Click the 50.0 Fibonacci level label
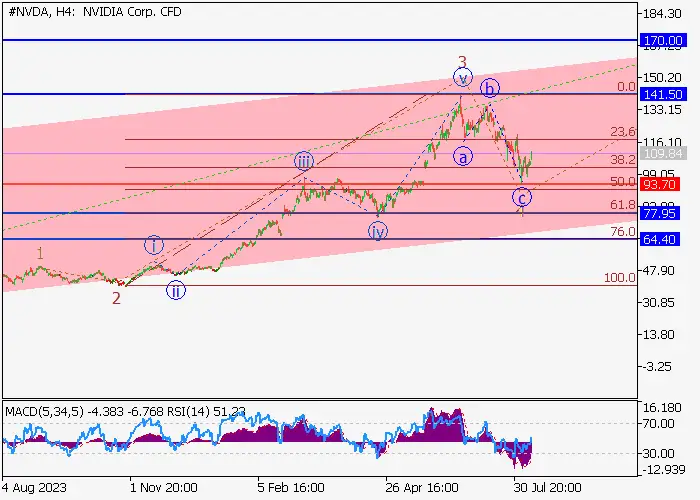This screenshot has height=500, width=700. coord(623,181)
